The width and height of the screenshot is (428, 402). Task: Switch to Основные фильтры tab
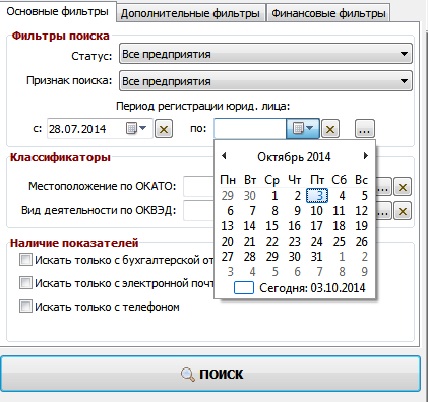58,11
